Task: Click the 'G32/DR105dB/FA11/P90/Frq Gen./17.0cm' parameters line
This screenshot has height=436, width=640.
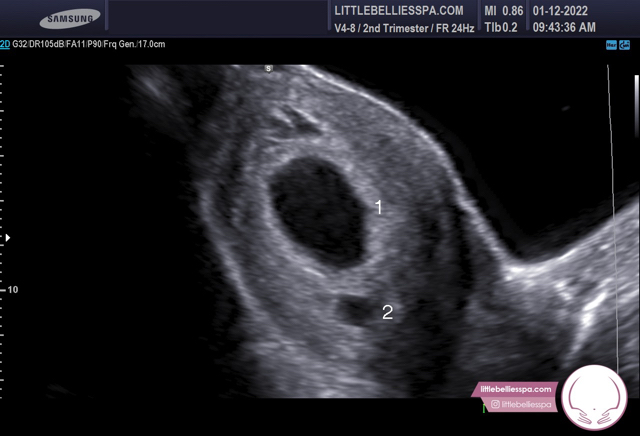Action: click(89, 44)
